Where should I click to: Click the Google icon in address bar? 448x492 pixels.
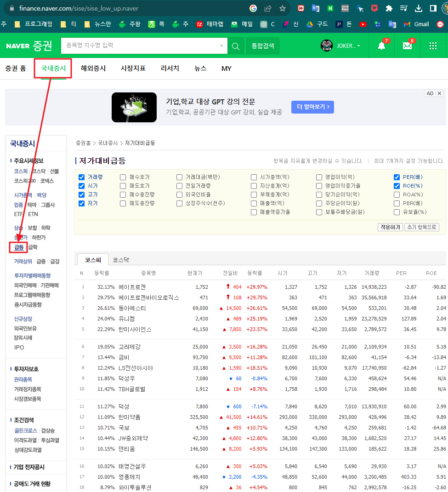(253, 8)
